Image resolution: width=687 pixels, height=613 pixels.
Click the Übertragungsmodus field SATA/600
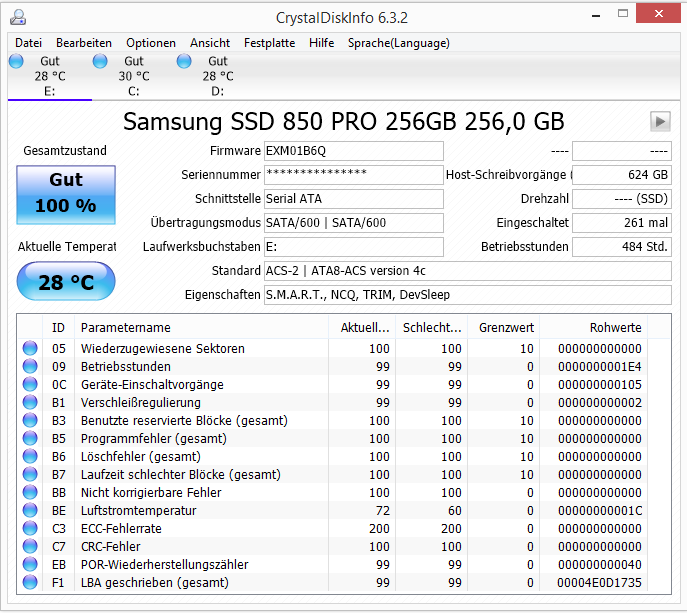[x=354, y=223]
